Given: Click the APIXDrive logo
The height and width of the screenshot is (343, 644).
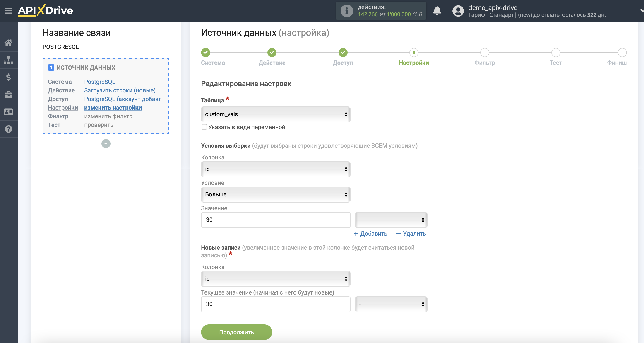Looking at the screenshot, I should [45, 10].
